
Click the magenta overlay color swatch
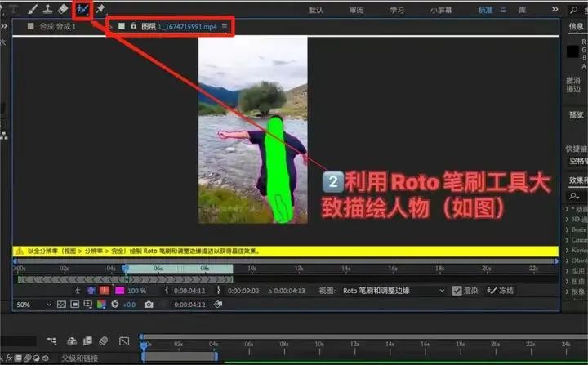(119, 290)
